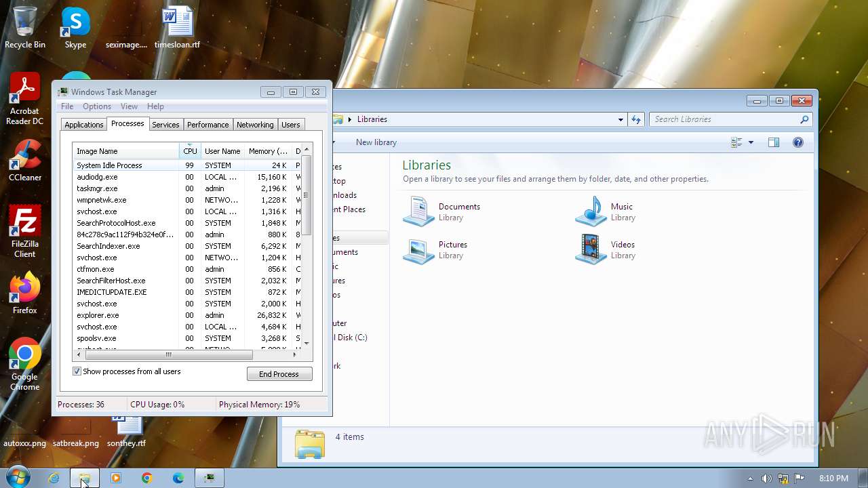Open the View menu in Task Manager
The height and width of the screenshot is (488, 868).
(129, 106)
